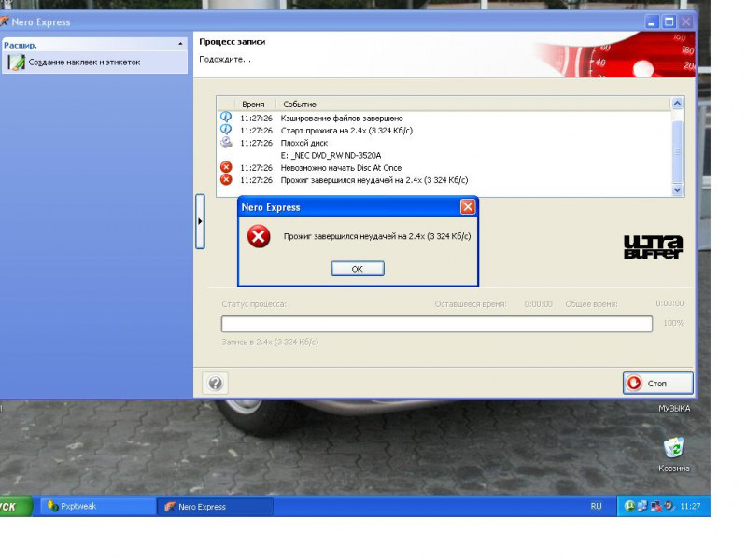This screenshot has width=747, height=560.
Task: Click the uTorrent icon in the system tray
Action: coord(629,506)
